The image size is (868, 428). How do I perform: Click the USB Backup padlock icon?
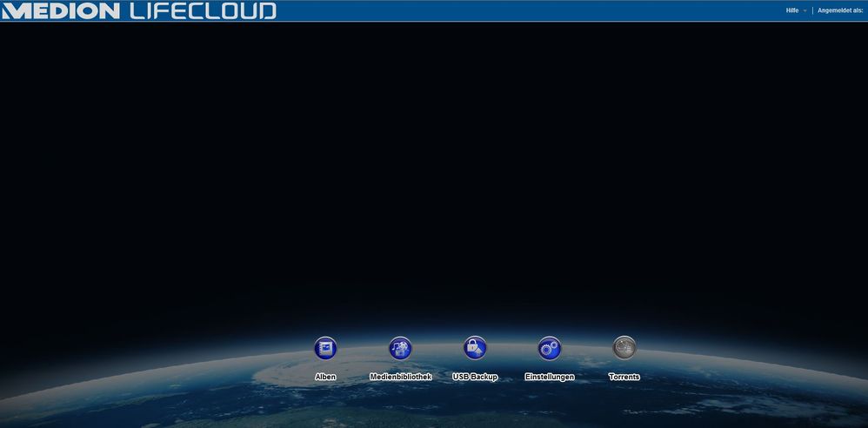[475, 348]
